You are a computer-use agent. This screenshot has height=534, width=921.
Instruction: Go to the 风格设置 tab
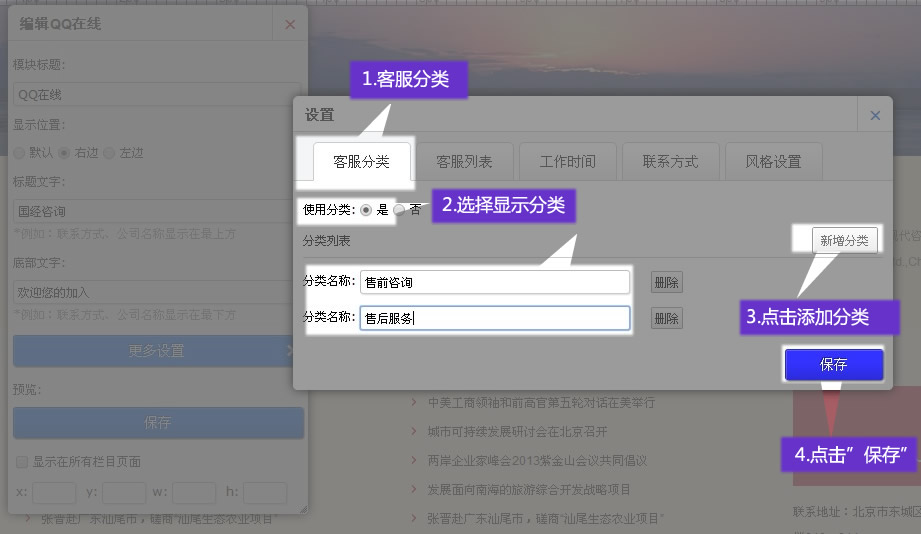coord(773,161)
